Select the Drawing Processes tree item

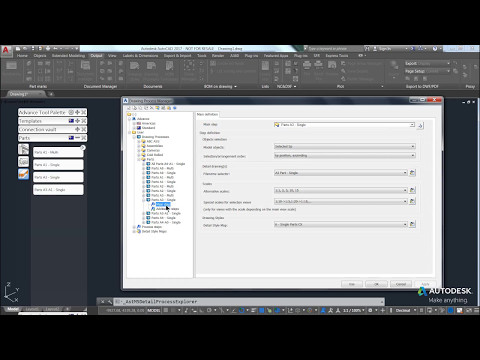(x=155, y=137)
